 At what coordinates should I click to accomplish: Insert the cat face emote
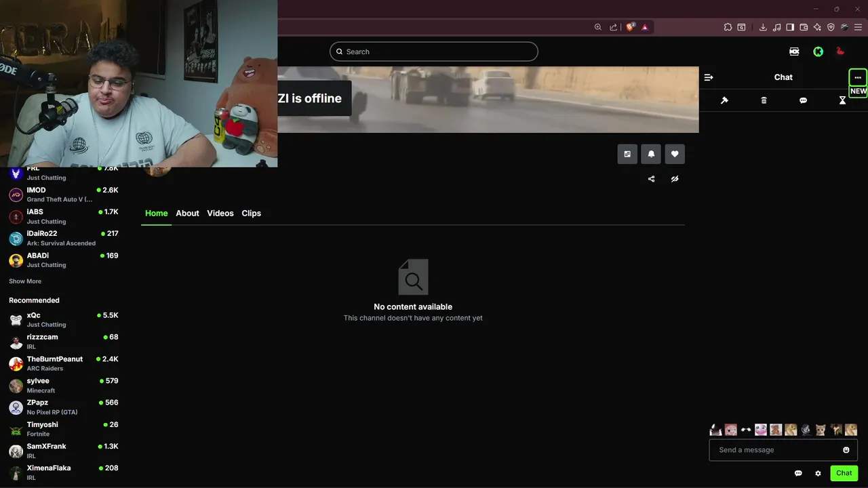click(821, 430)
